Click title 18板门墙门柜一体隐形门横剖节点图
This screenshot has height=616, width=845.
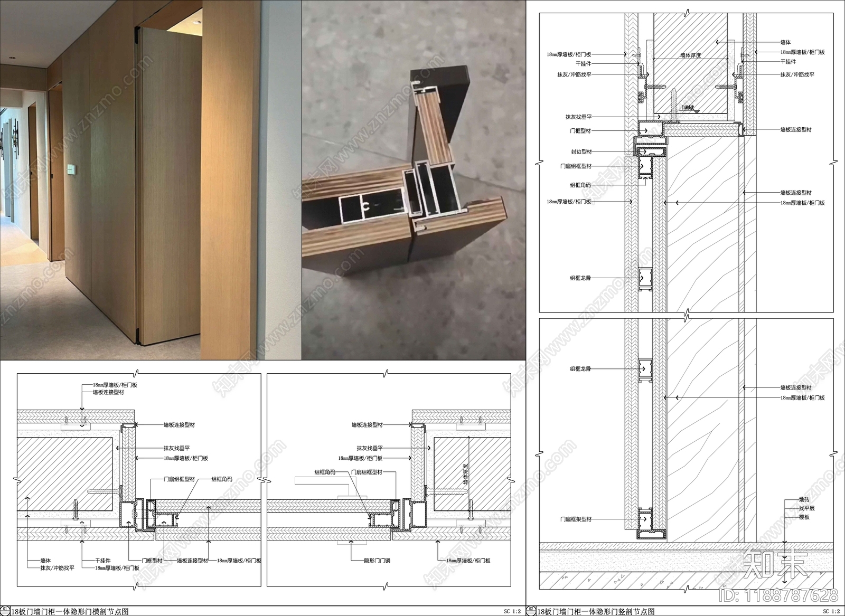70,611
